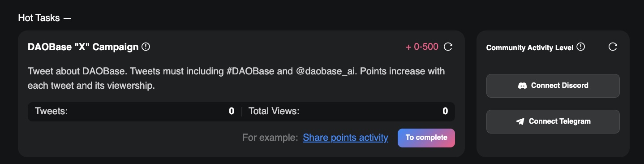Click the "For example:" label
Image resolution: width=644 pixels, height=164 pixels.
[x=270, y=138]
